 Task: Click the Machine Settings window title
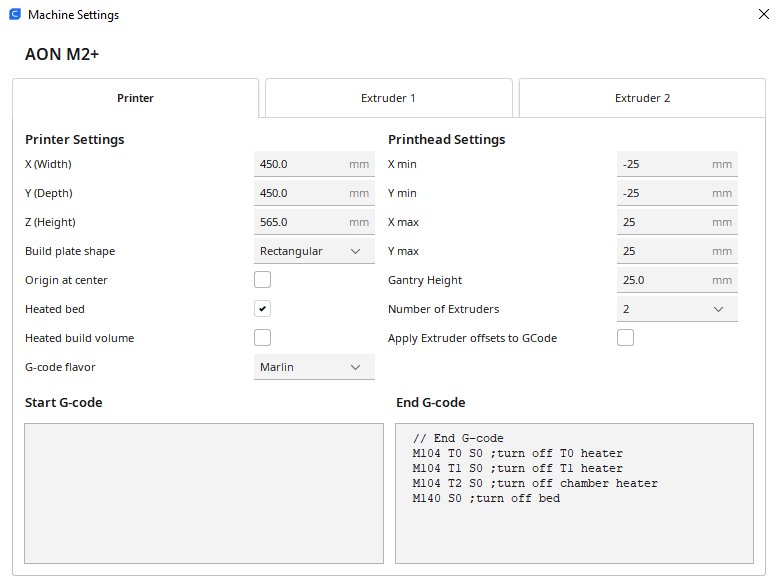click(73, 15)
